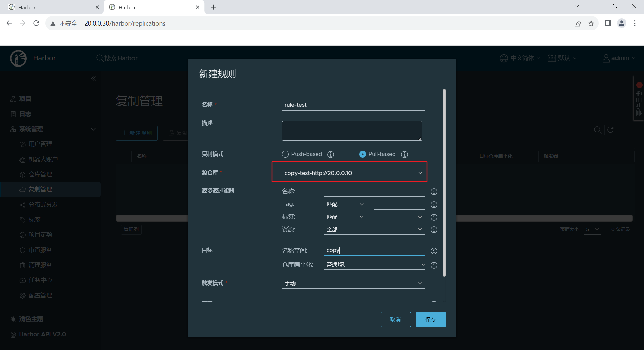This screenshot has width=644, height=350.
Task: Open a new browser tab
Action: (213, 7)
